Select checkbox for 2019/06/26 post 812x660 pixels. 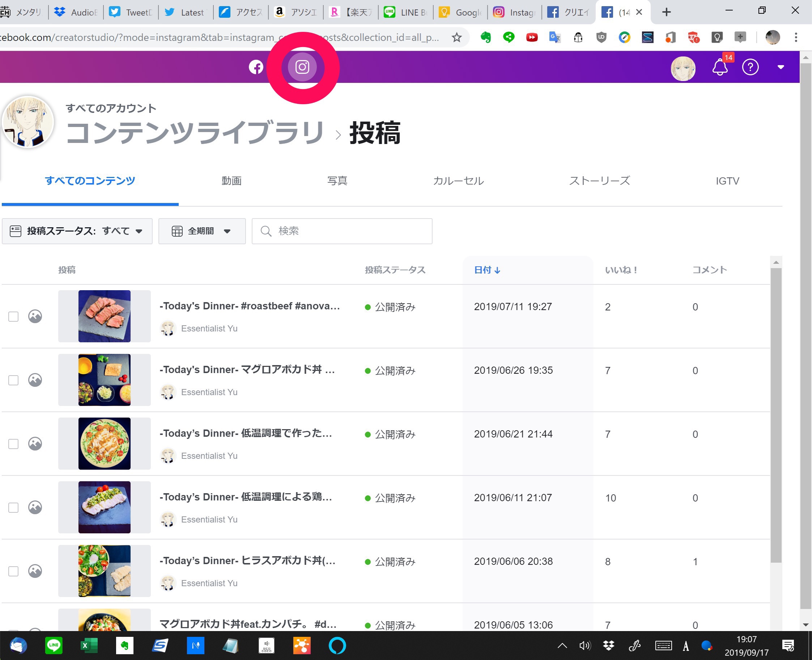[x=13, y=380]
